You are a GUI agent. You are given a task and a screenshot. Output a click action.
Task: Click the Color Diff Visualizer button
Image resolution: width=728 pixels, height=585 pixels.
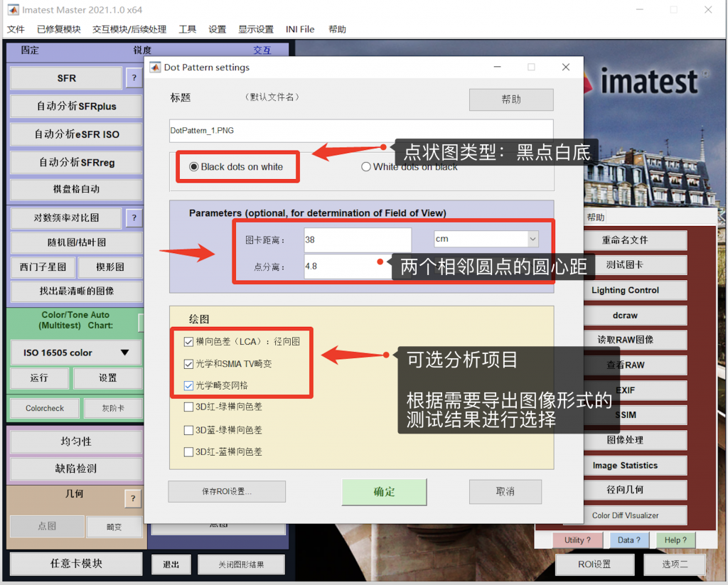click(626, 515)
